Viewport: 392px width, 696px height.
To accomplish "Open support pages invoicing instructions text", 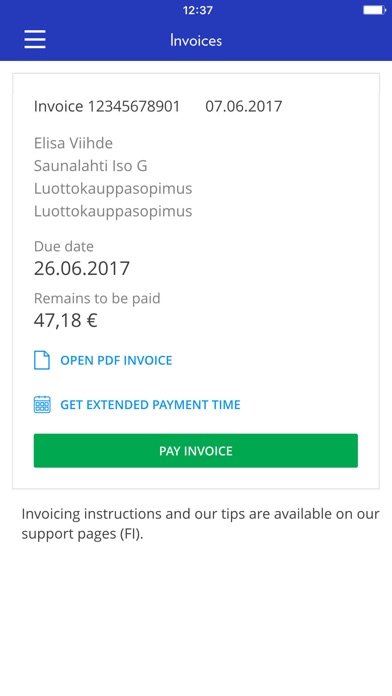I will tap(200, 524).
